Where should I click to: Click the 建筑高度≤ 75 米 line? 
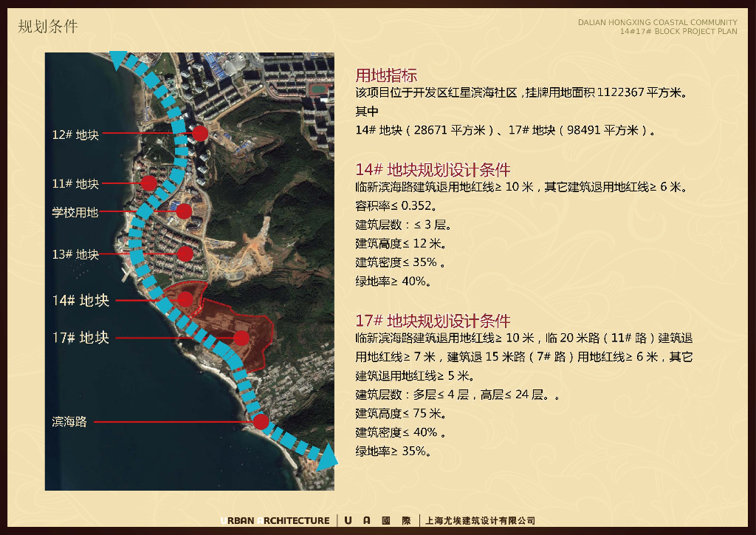tap(401, 413)
